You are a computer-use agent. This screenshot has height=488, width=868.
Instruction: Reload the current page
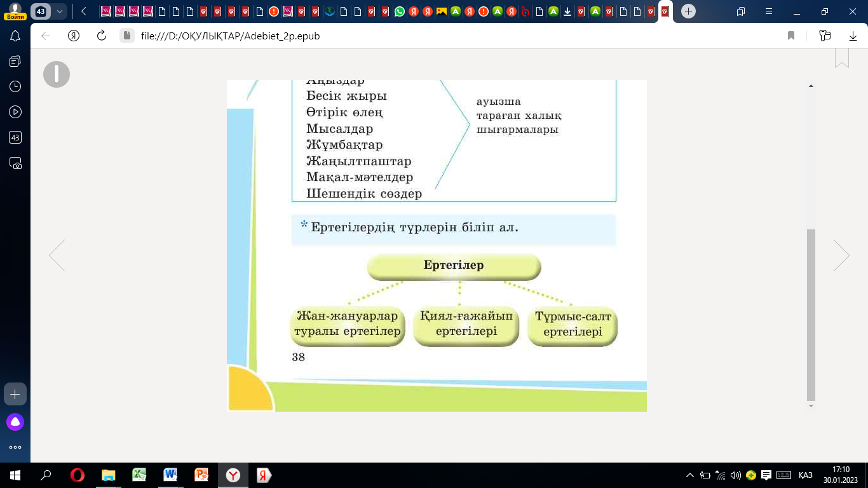[x=101, y=36]
